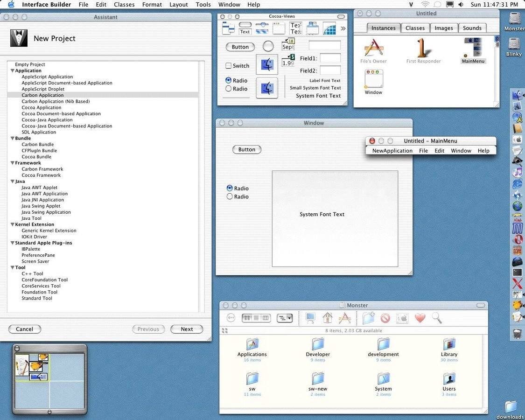Collapse the Bundle group triangle
The image size is (525, 420).
coord(13,138)
